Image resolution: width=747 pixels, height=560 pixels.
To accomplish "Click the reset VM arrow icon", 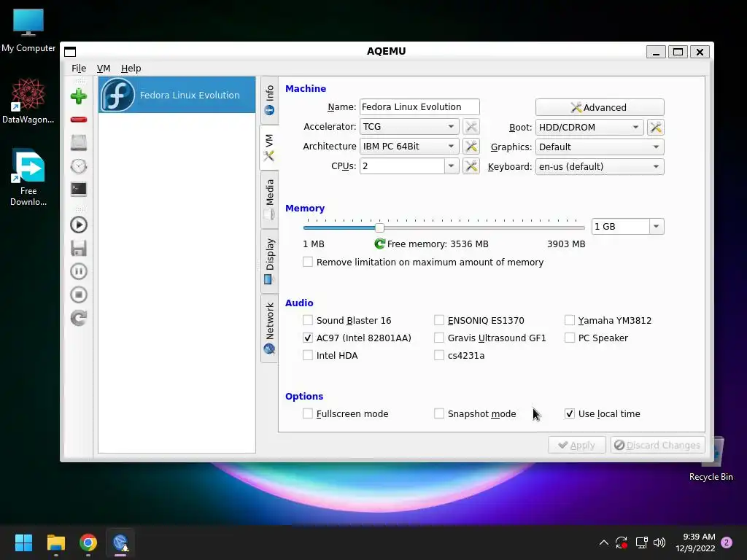I will (x=79, y=318).
